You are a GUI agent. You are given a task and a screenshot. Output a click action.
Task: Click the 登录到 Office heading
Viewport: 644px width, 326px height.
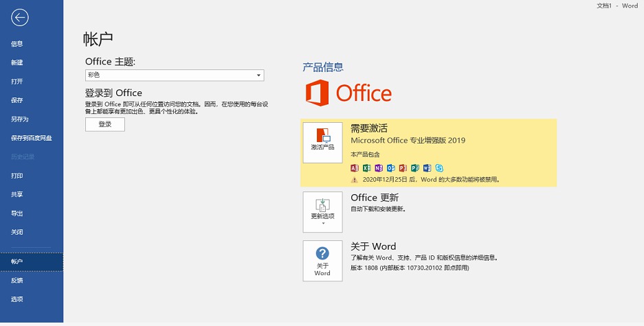tap(113, 93)
